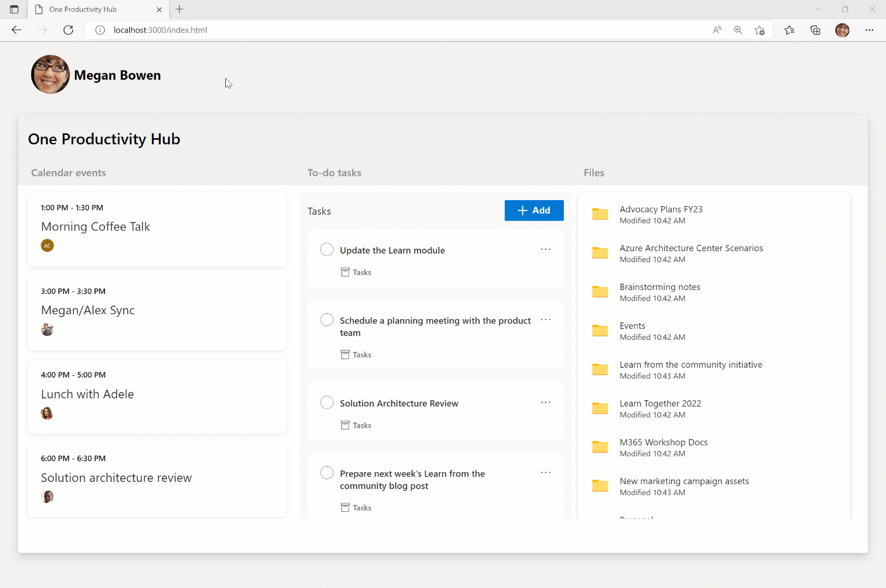This screenshot has height=588, width=886.
Task: Open the browser Settings and more menu
Action: [870, 30]
